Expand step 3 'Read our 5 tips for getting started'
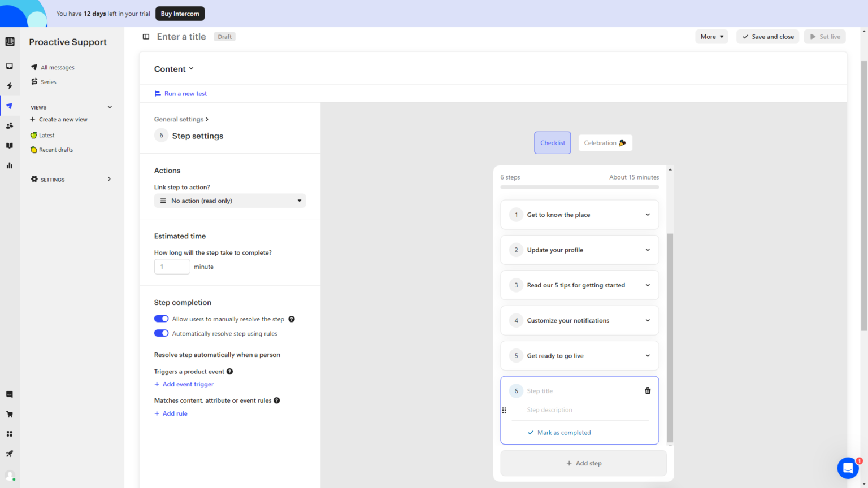The image size is (868, 488). (648, 285)
